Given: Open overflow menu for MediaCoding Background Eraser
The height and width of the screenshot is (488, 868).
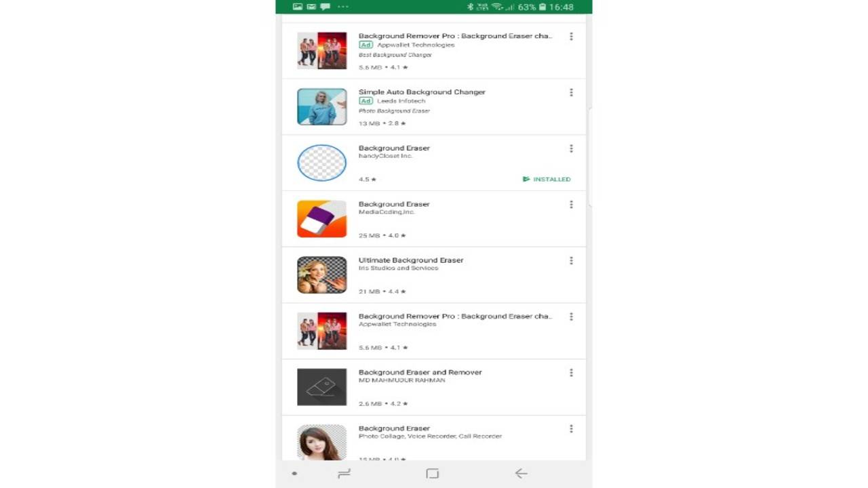Looking at the screenshot, I should click(571, 205).
